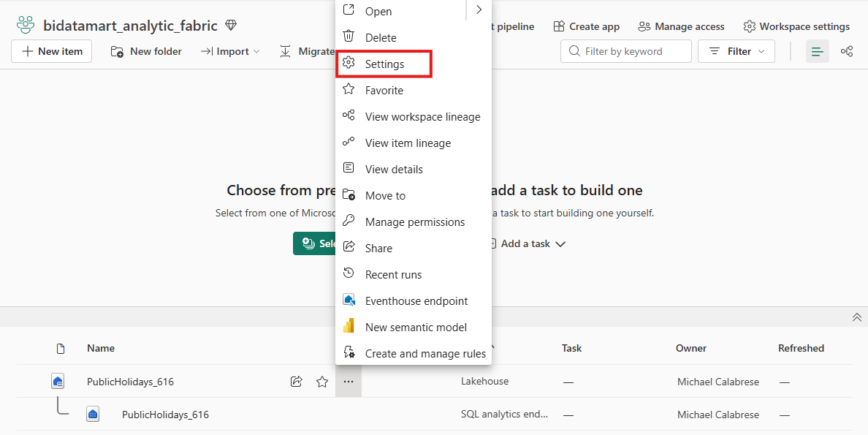Click the key icon beside Manage permissions
The height and width of the screenshot is (435, 868).
(349, 221)
